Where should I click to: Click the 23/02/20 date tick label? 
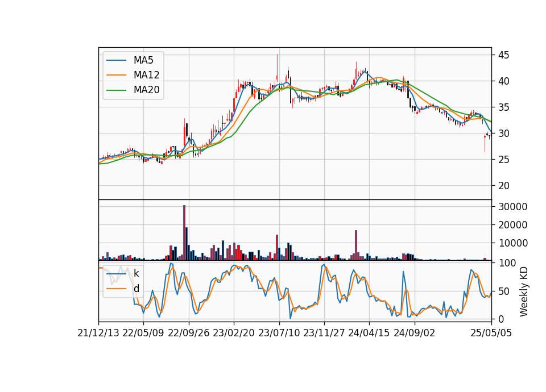click(x=234, y=333)
